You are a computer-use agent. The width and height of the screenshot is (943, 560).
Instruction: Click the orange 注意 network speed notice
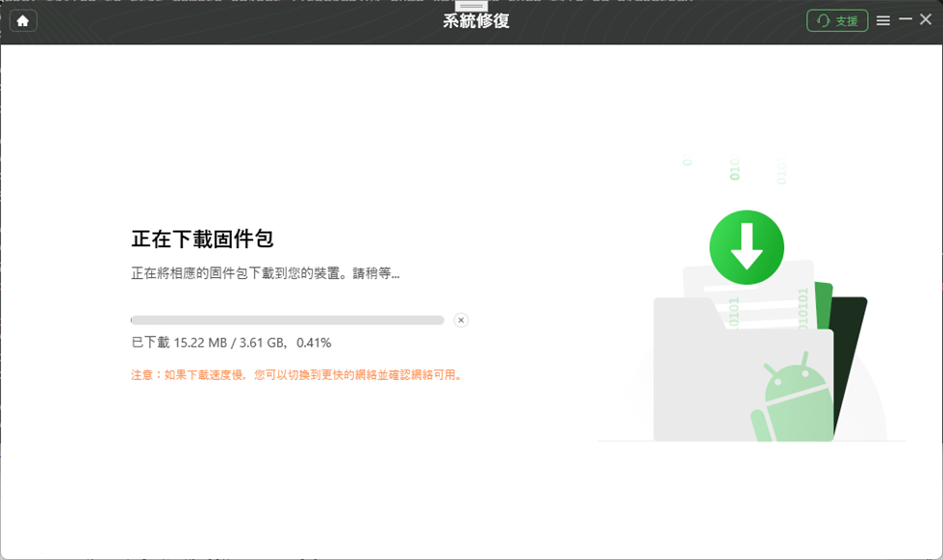tap(297, 375)
